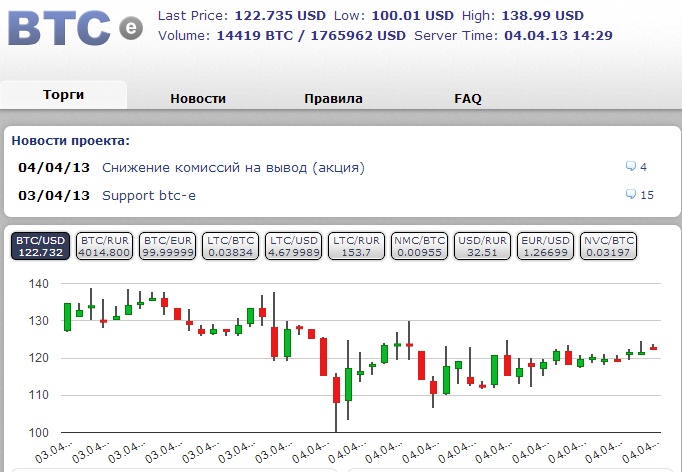Click the comment count 4

point(643,167)
